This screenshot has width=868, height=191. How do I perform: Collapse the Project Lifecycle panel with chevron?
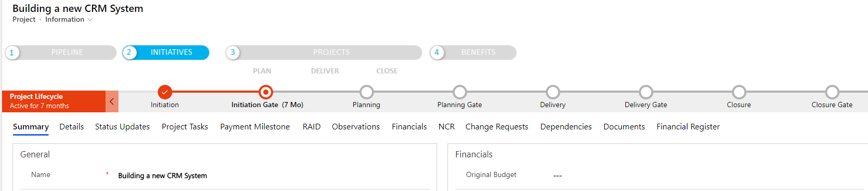coord(112,101)
